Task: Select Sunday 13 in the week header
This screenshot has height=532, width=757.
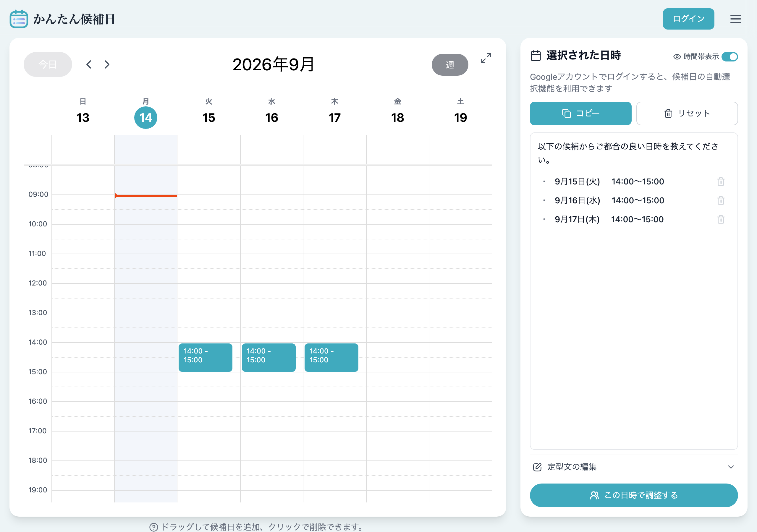Action: (x=83, y=118)
